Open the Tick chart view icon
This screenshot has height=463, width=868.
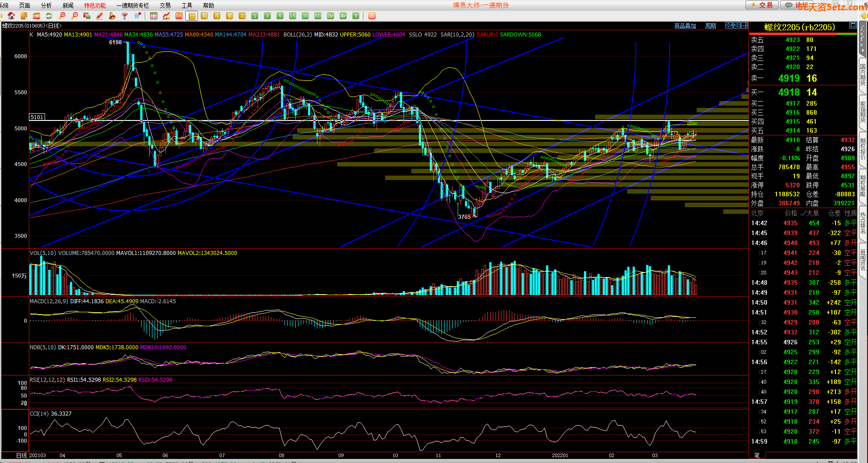tap(179, 16)
